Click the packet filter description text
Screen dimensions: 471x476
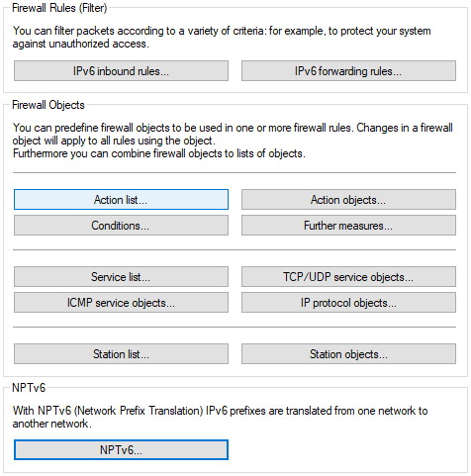pyautogui.click(x=222, y=37)
